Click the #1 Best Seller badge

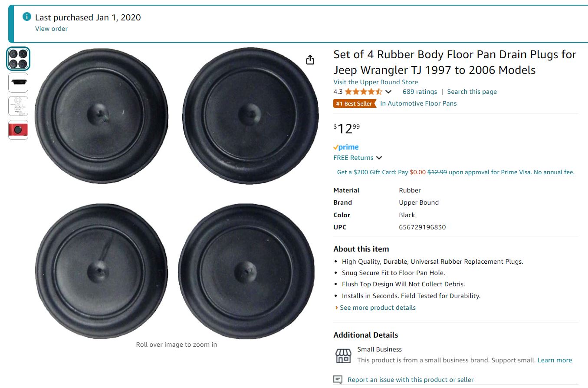click(354, 103)
